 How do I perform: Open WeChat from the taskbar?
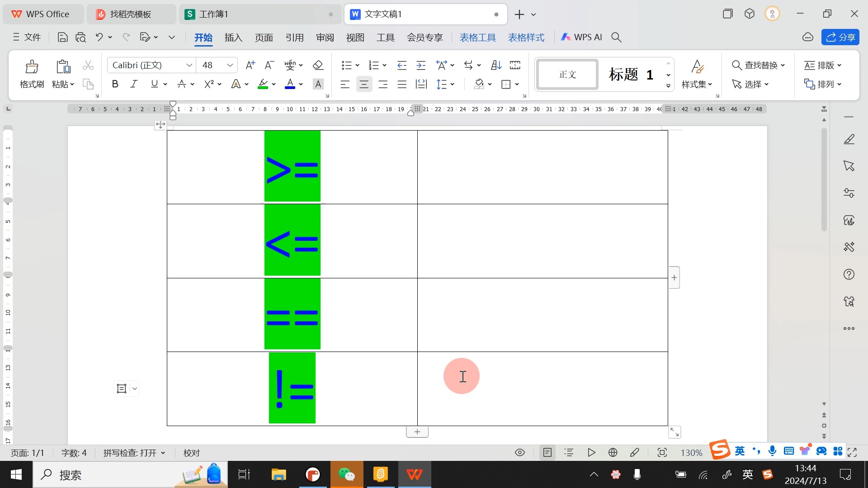pyautogui.click(x=347, y=474)
